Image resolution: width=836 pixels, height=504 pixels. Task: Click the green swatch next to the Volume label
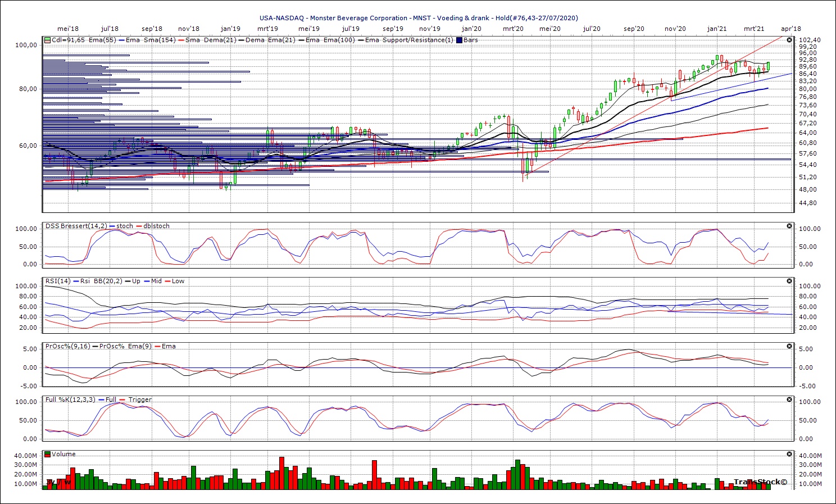click(48, 454)
